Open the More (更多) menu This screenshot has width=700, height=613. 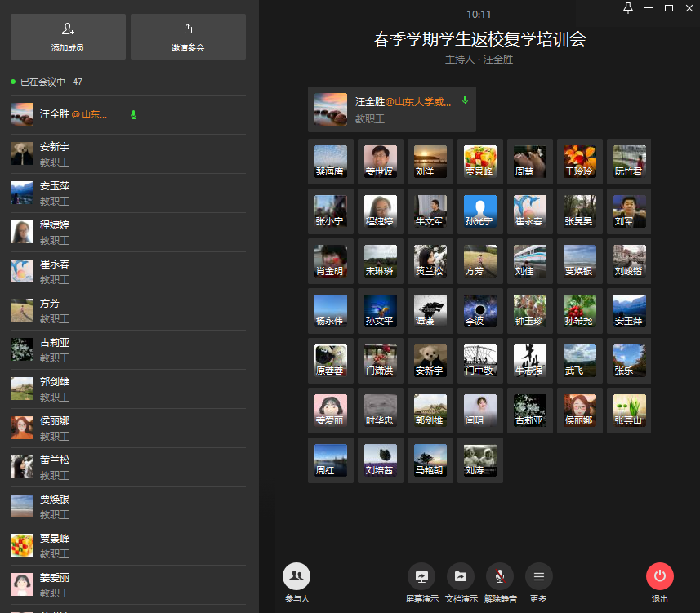pyautogui.click(x=538, y=576)
